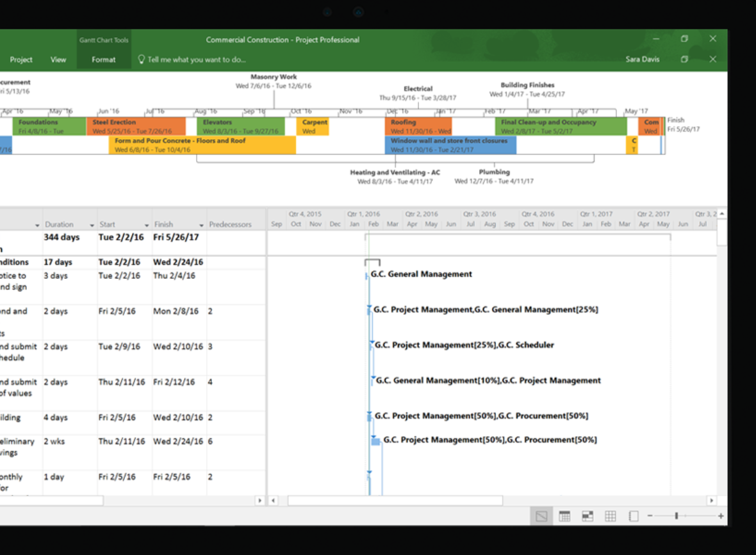Click the Gantt Chart Tools contextual label
The width and height of the screenshot is (756, 555).
104,40
